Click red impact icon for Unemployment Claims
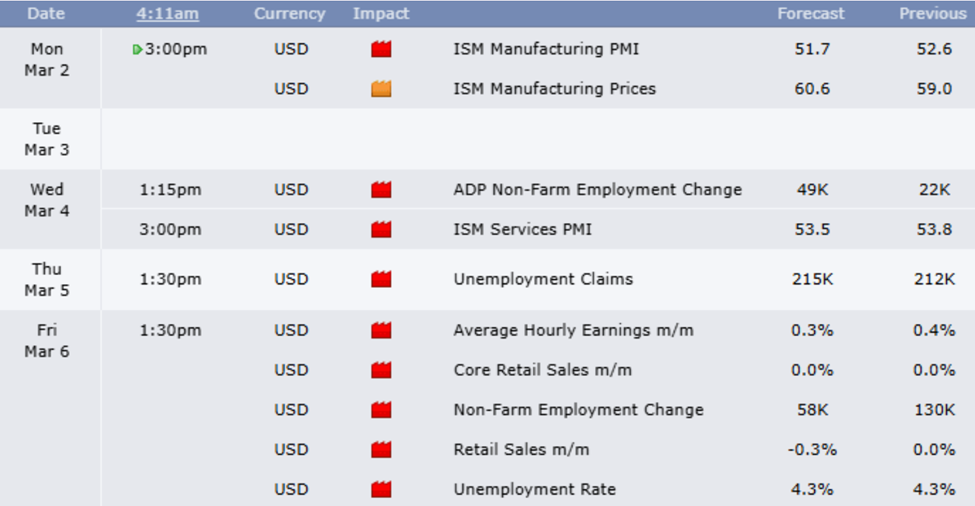This screenshot has height=506, width=975. [381, 280]
